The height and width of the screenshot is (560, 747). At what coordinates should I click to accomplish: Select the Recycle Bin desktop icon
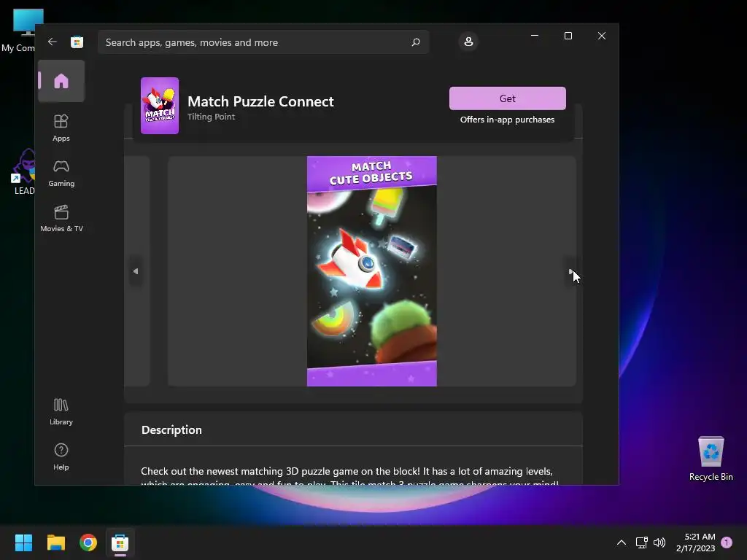click(711, 459)
